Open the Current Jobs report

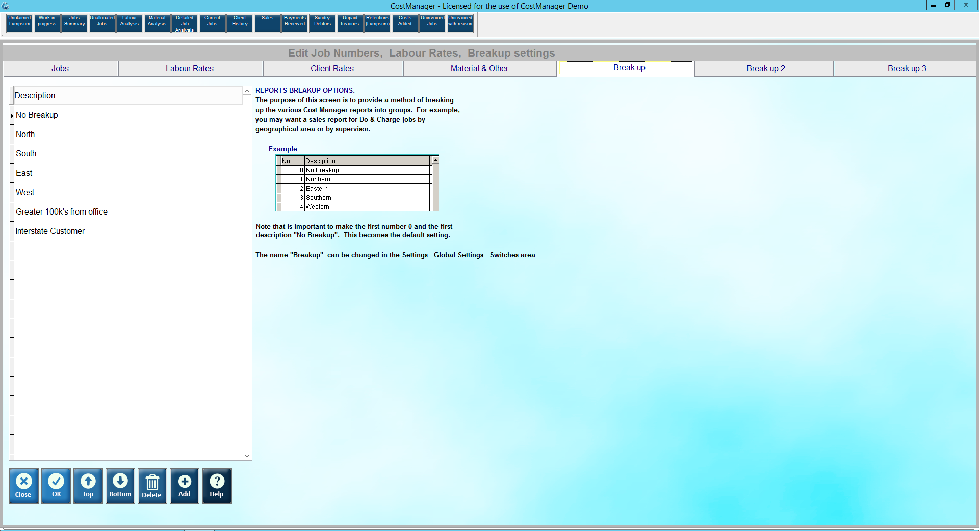212,23
